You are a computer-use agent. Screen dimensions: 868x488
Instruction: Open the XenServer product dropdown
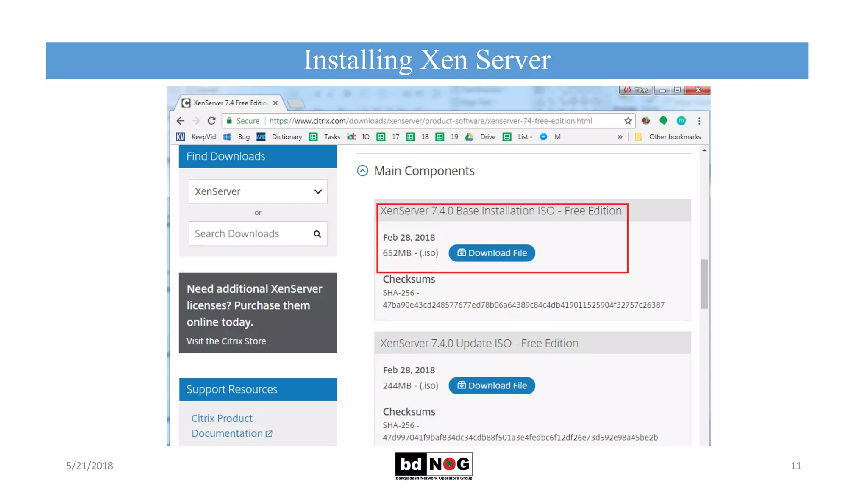pos(258,191)
